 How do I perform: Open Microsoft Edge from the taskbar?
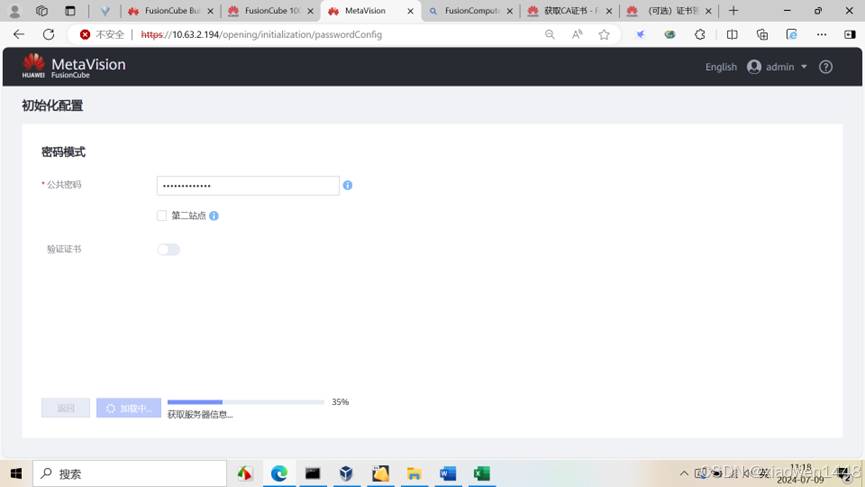coord(279,473)
